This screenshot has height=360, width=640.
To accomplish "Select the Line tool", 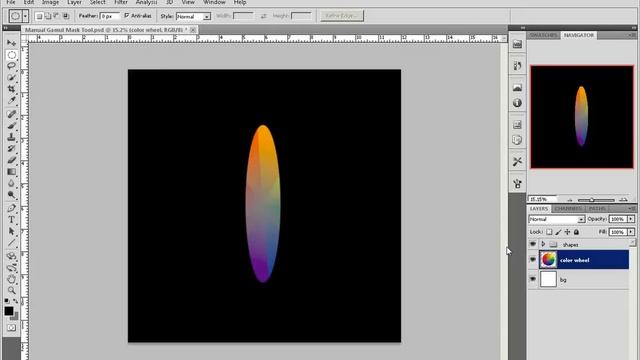I will pos(11,243).
